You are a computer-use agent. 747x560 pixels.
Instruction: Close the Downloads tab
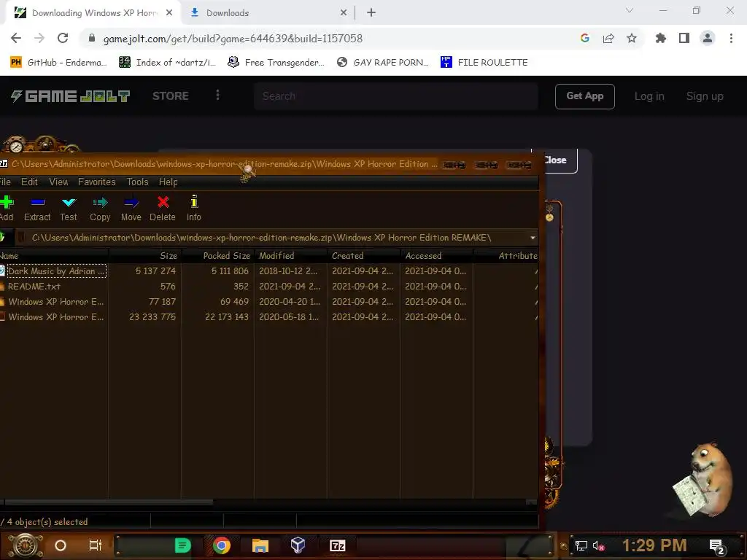[x=344, y=13]
